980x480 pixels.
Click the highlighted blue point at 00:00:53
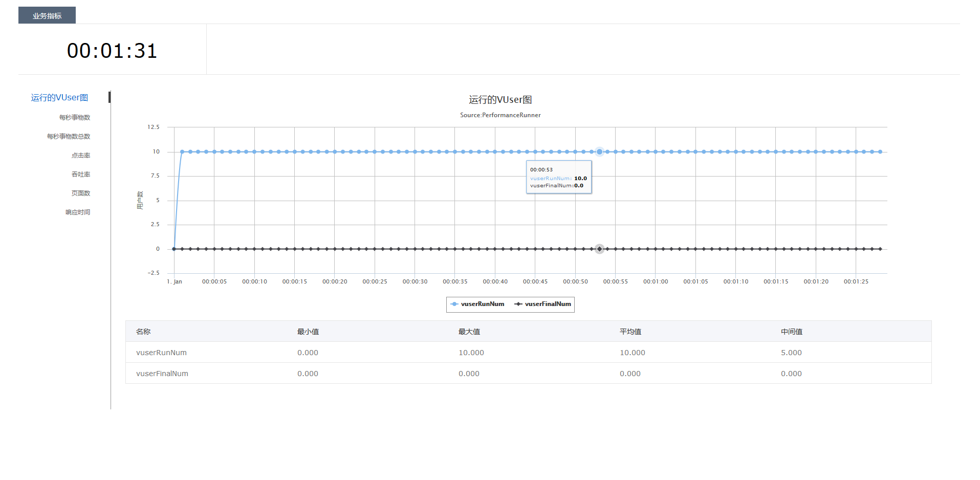point(599,152)
